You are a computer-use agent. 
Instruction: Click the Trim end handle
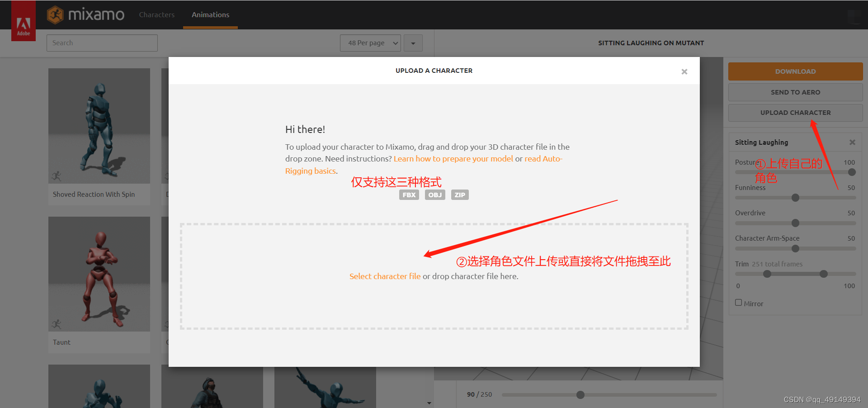tap(823, 274)
